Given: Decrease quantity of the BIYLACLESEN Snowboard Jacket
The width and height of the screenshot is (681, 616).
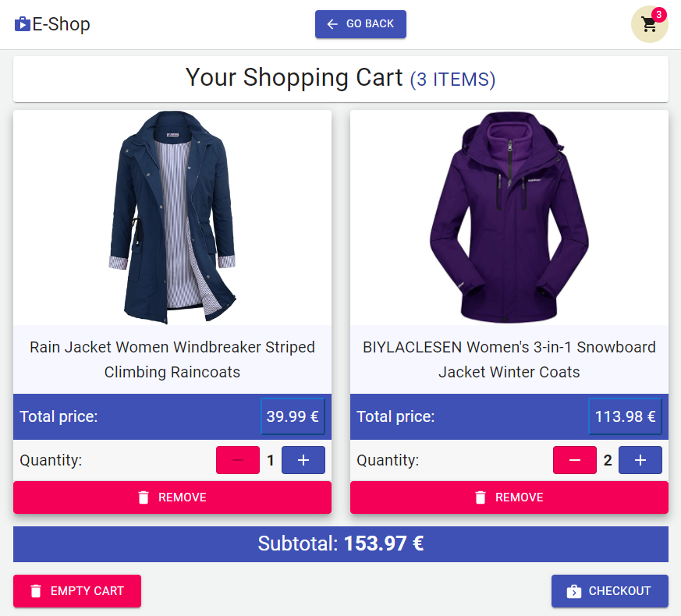Looking at the screenshot, I should (575, 460).
